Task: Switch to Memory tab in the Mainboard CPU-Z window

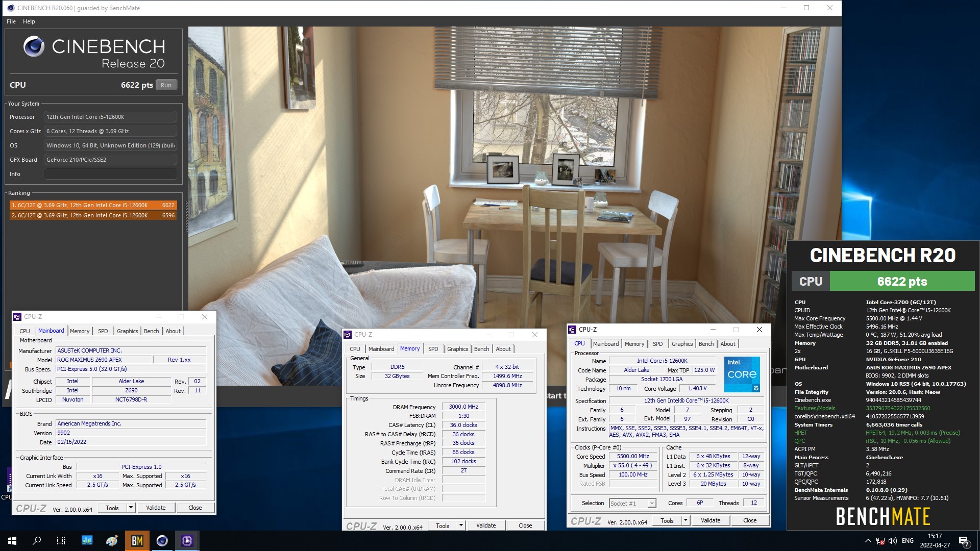Action: tap(80, 331)
